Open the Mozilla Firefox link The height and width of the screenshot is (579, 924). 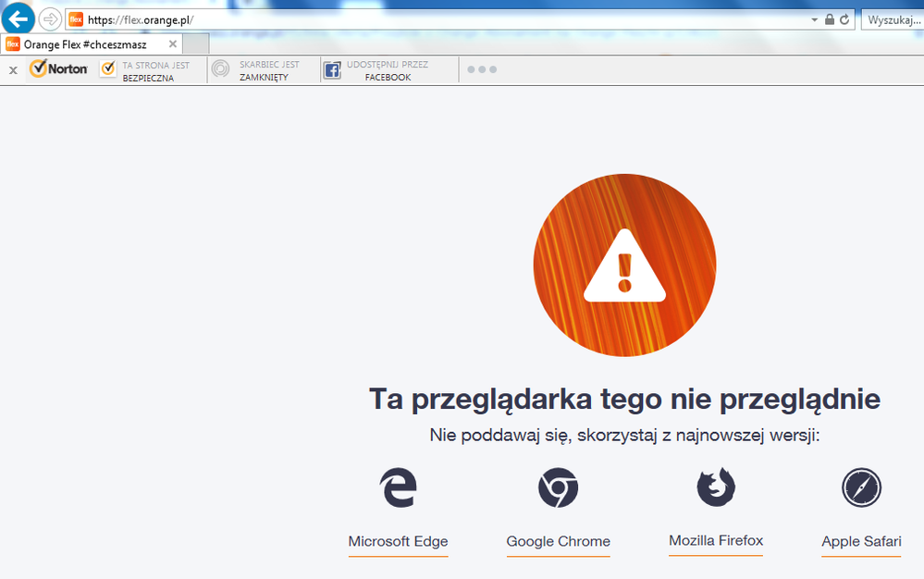tap(716, 541)
